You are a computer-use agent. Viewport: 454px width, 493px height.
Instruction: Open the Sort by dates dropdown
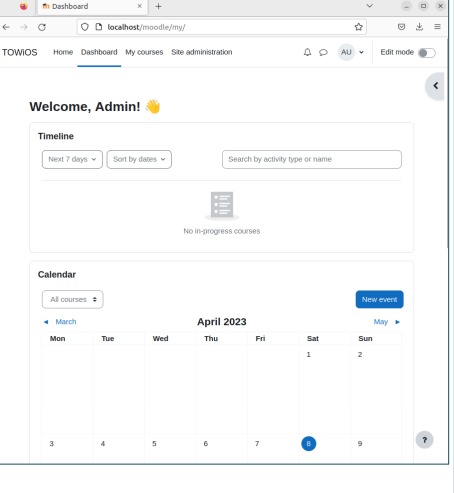139,159
